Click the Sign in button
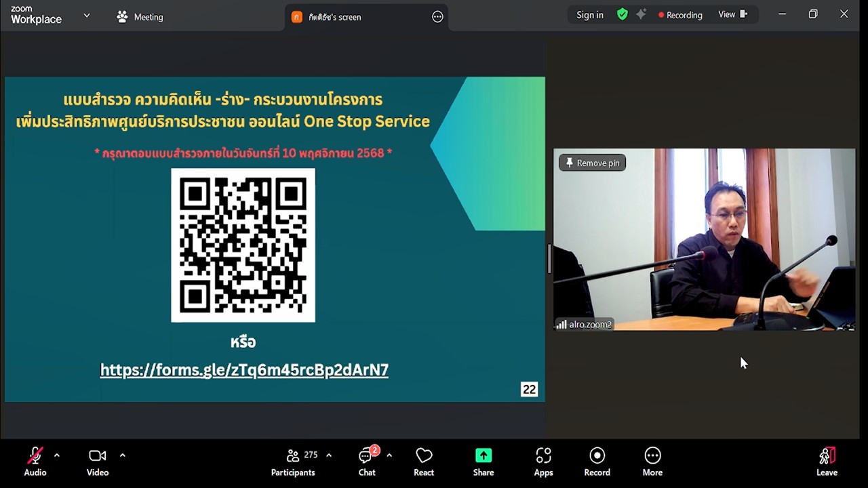This screenshot has width=868, height=488. coord(589,15)
